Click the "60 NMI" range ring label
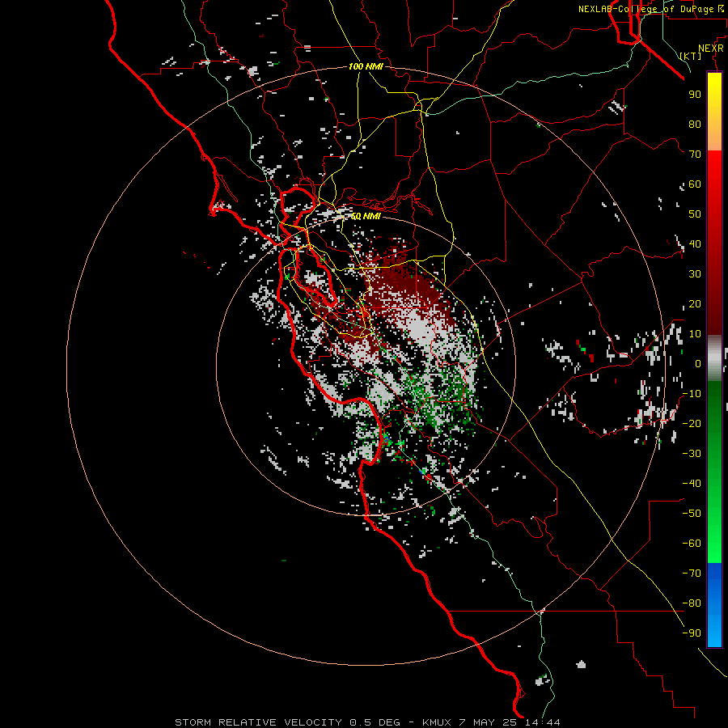This screenshot has width=728, height=728. coord(366,216)
